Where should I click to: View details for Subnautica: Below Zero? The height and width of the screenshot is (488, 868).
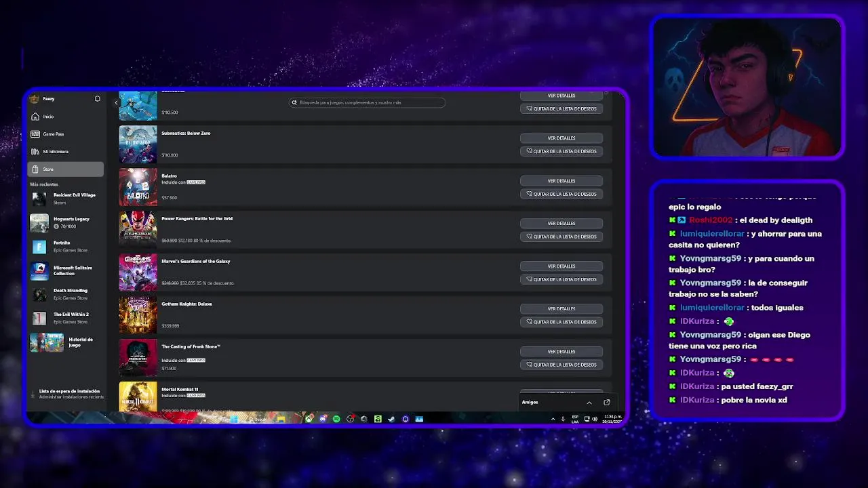pos(561,138)
